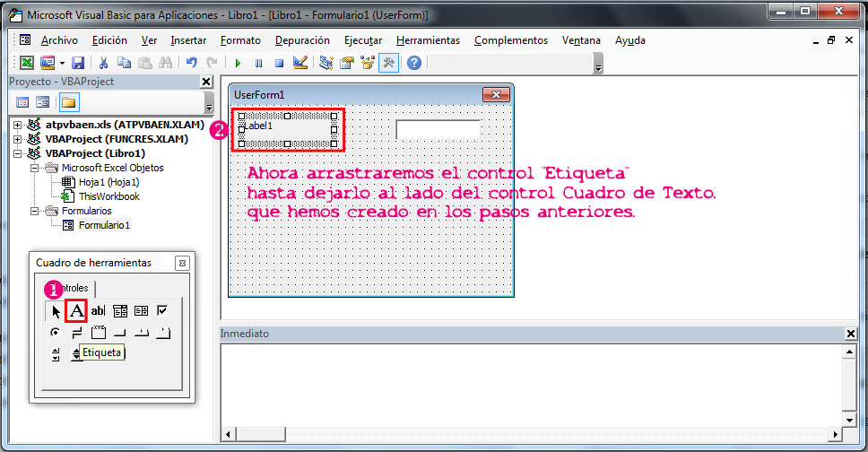The image size is (868, 452).
Task: Select the TabStrip control in toolbox
Action: point(141,333)
